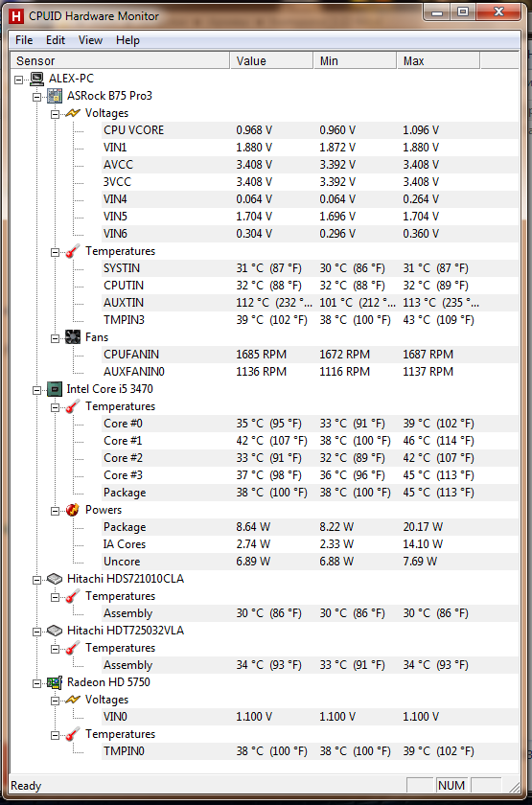Select the TMPIN0 temperature row

click(311, 751)
